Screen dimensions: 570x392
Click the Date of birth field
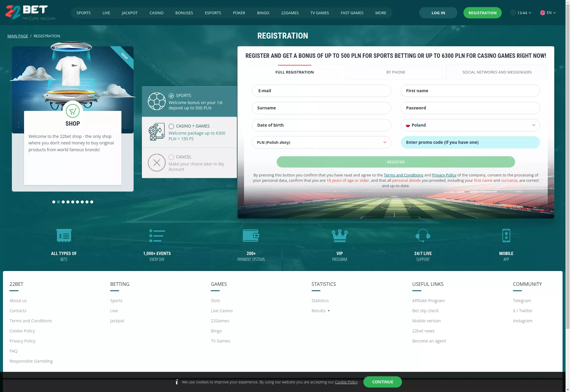coord(321,125)
